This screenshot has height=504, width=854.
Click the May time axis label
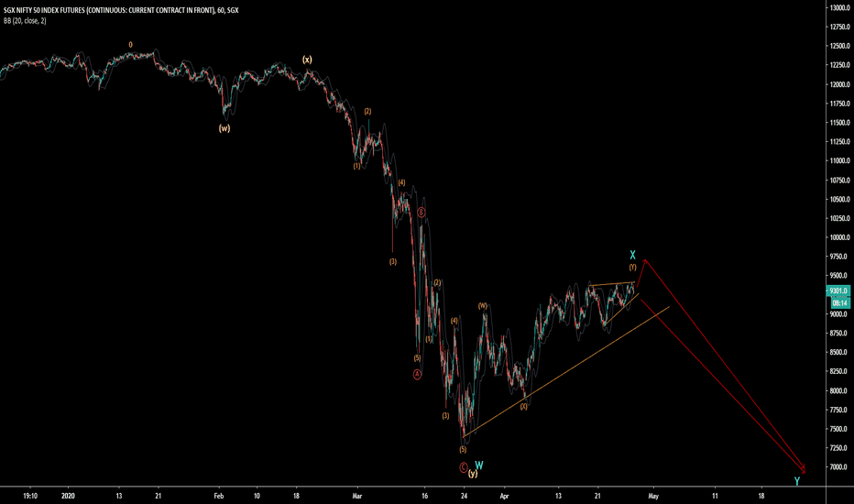[653, 496]
